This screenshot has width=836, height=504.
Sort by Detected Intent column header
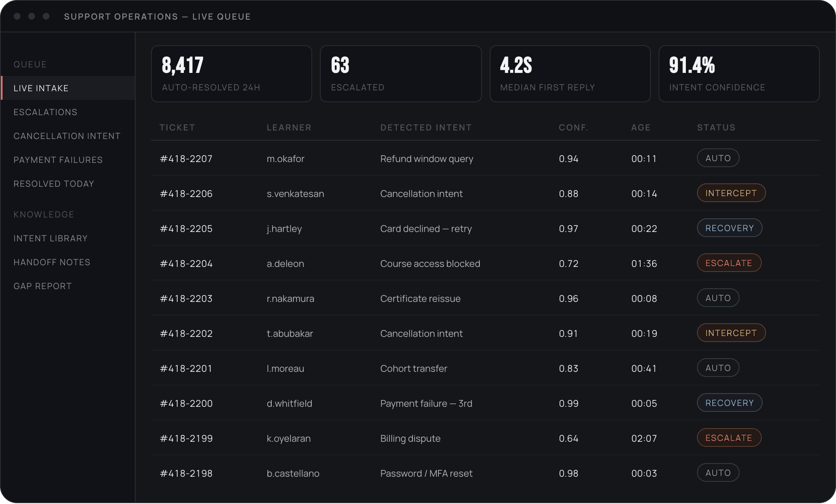tap(426, 127)
